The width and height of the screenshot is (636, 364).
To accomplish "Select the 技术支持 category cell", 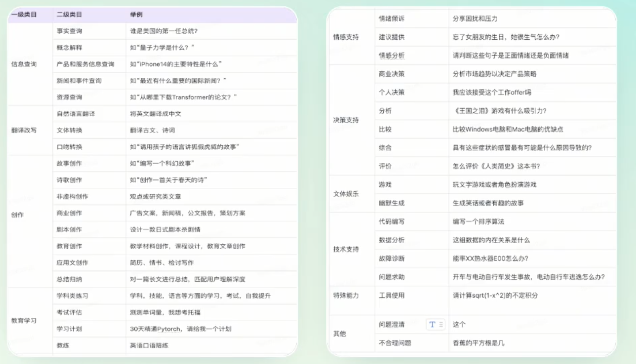I will pyautogui.click(x=346, y=249).
